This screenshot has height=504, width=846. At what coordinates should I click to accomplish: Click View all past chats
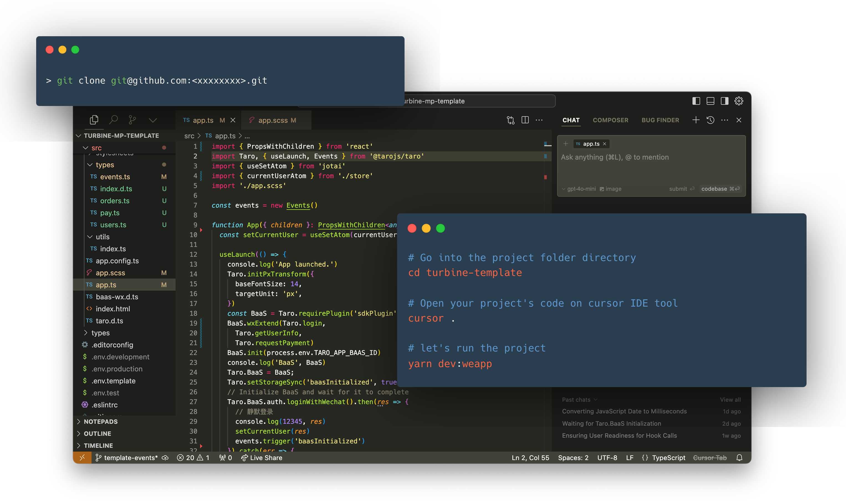pyautogui.click(x=730, y=400)
